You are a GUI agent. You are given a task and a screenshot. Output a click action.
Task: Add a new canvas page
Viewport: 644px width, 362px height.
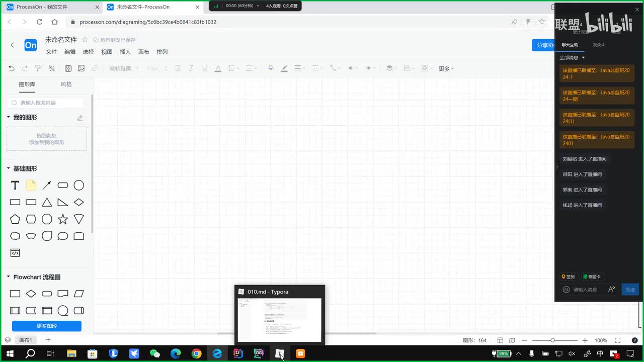(x=48, y=340)
